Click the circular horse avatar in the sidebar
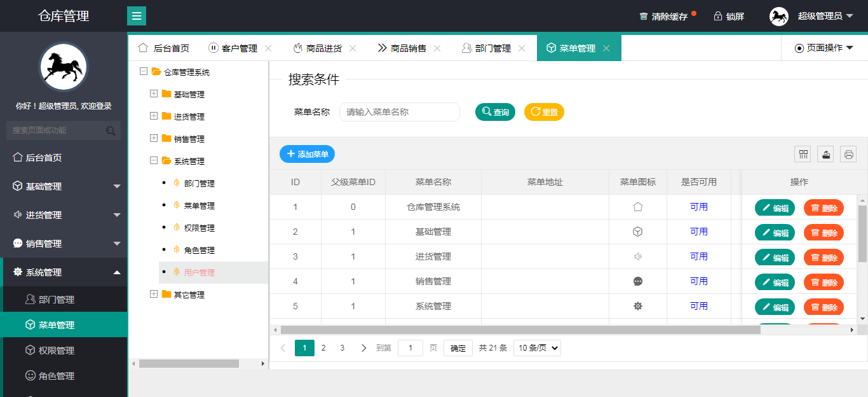 [x=64, y=67]
